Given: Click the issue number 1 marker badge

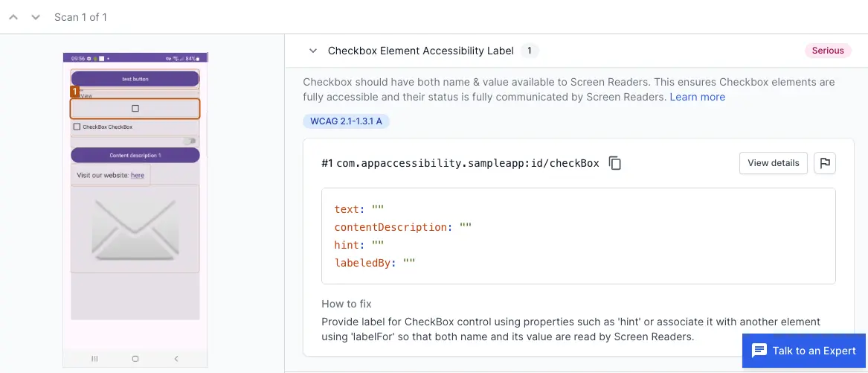Looking at the screenshot, I should point(74,91).
